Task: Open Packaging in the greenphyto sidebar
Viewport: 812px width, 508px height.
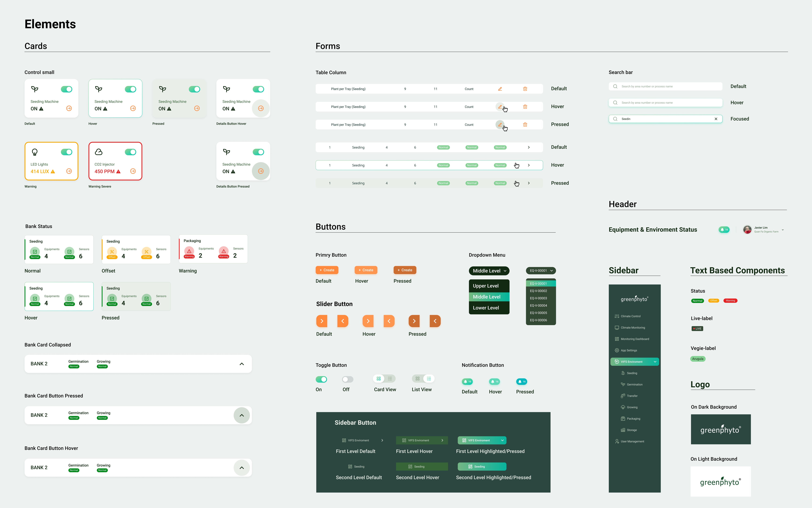Action: click(x=631, y=419)
